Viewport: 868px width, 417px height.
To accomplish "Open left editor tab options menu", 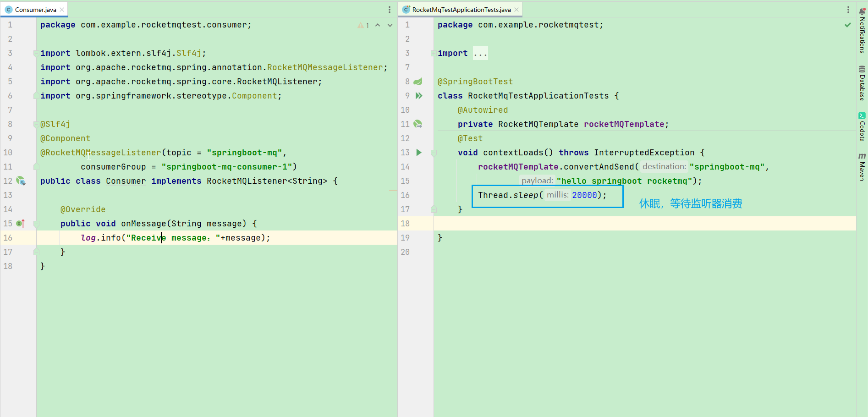I will [x=390, y=10].
